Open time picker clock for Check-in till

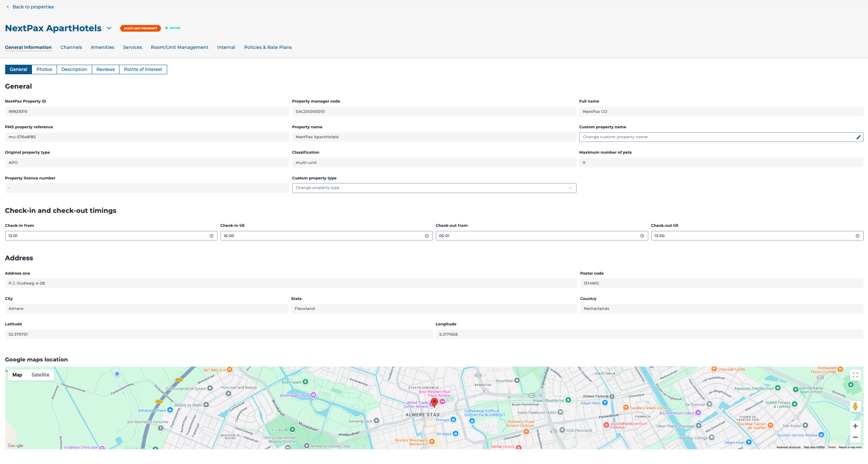(x=427, y=236)
